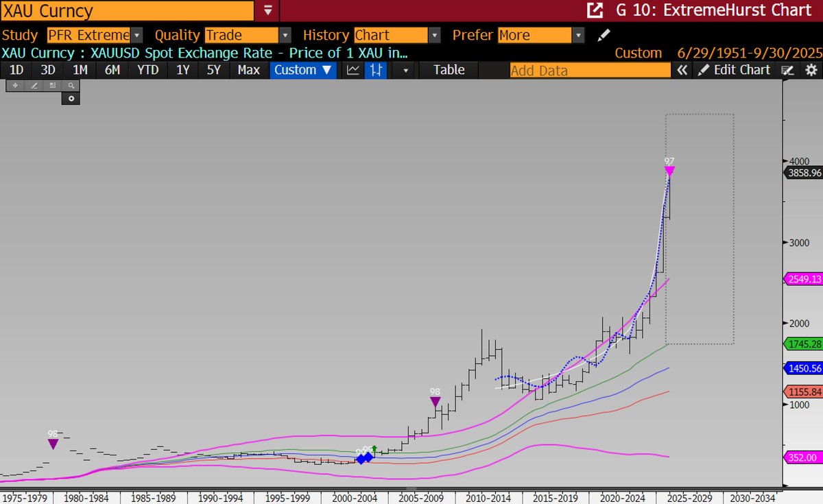Select the YTD range tab
This screenshot has height=504, width=823.
click(147, 70)
